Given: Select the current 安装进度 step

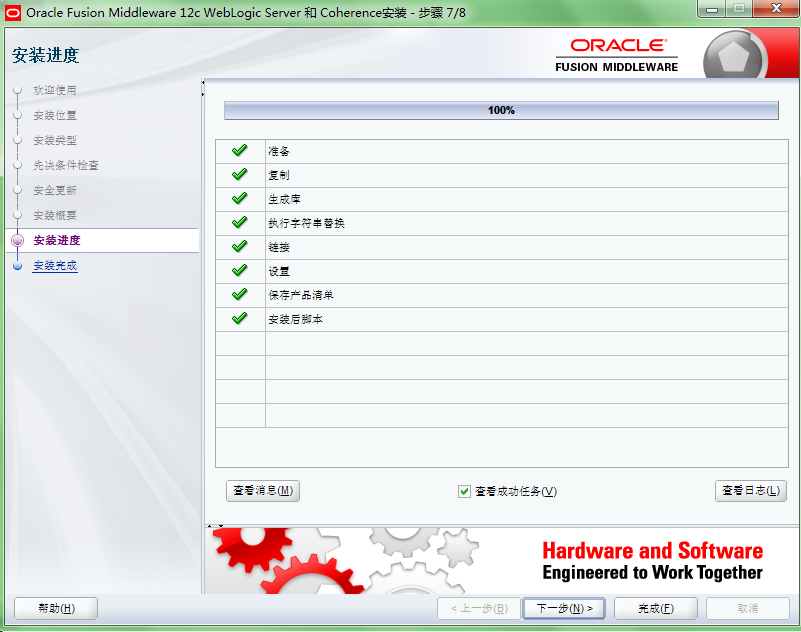Looking at the screenshot, I should tap(57, 241).
